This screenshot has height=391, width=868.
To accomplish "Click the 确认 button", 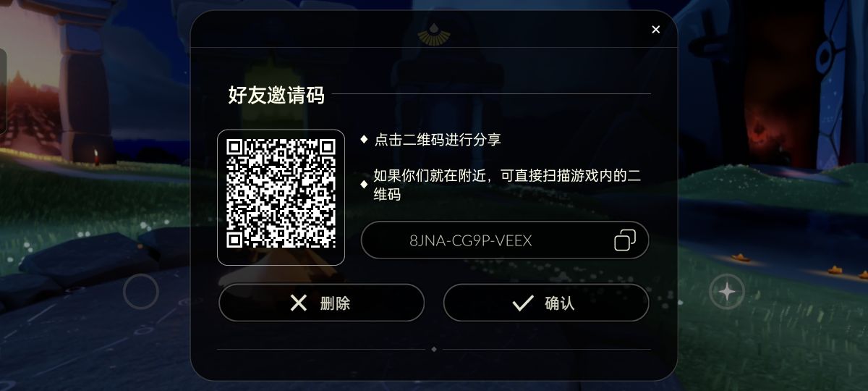I will tap(546, 303).
